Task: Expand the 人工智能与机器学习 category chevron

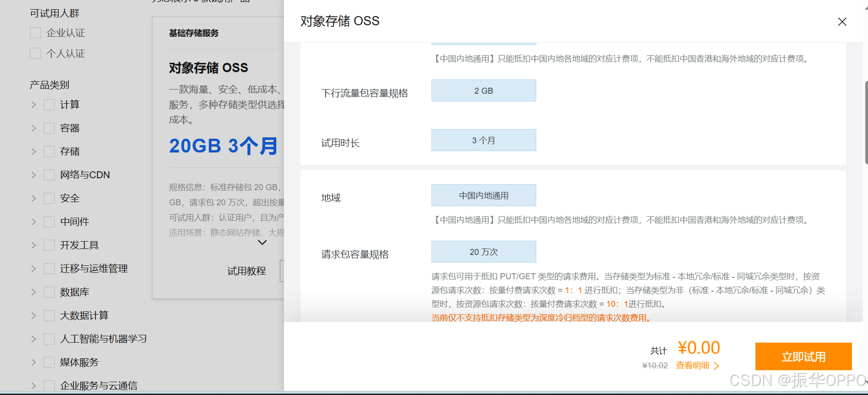Action: pos(34,339)
